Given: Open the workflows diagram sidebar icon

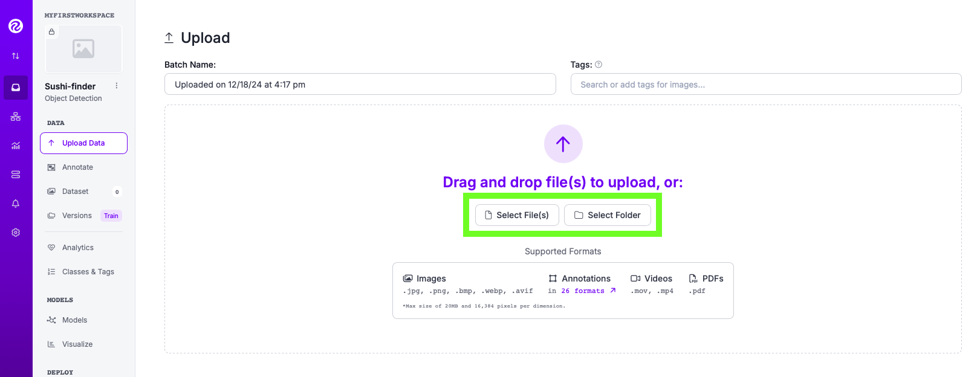Looking at the screenshot, I should coord(16,117).
